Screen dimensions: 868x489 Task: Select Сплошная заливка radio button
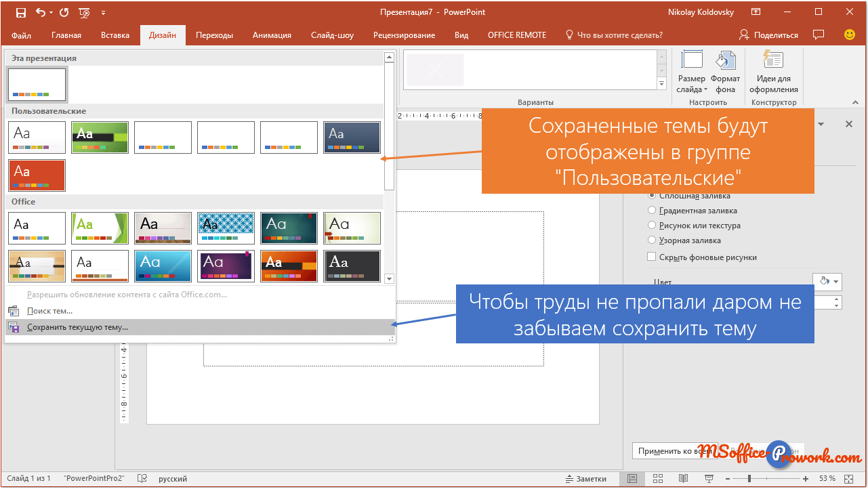[653, 196]
